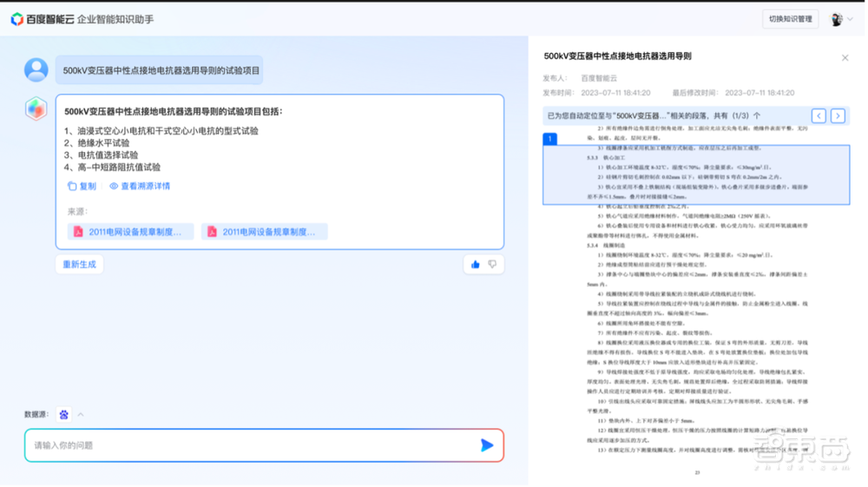Like the answer with thumbs up
The image size is (868, 487).
(477, 265)
